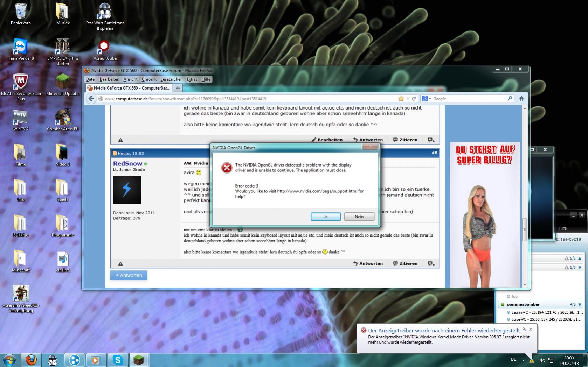This screenshot has height=367, width=588.
Task: Select the Minecraft folder icon
Action: pyautogui.click(x=21, y=261)
